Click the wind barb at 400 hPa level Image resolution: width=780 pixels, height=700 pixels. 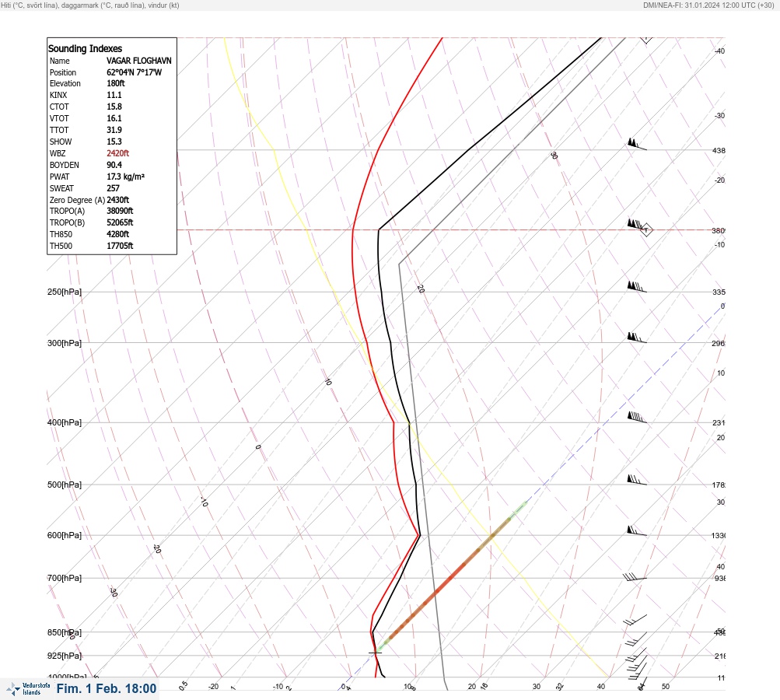637,418
